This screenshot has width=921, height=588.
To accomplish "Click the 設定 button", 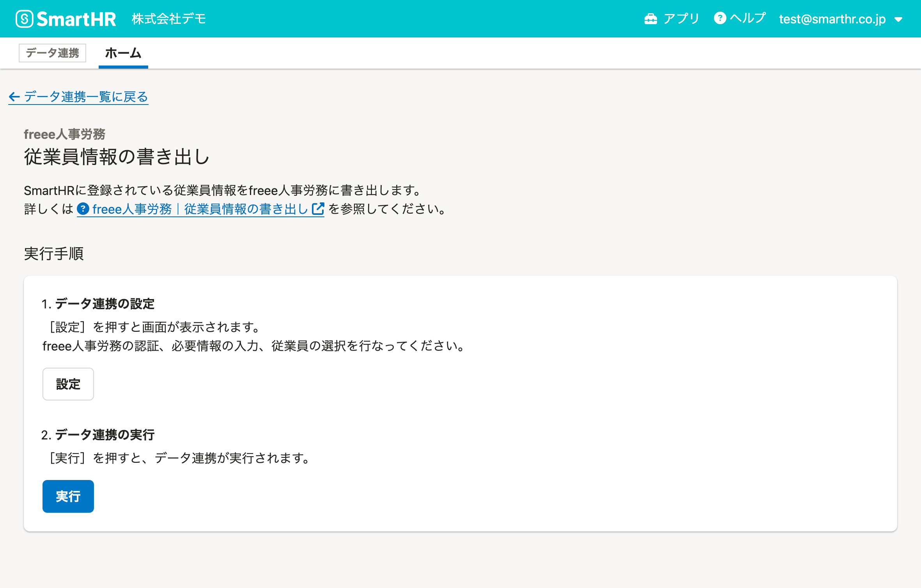I will click(68, 384).
